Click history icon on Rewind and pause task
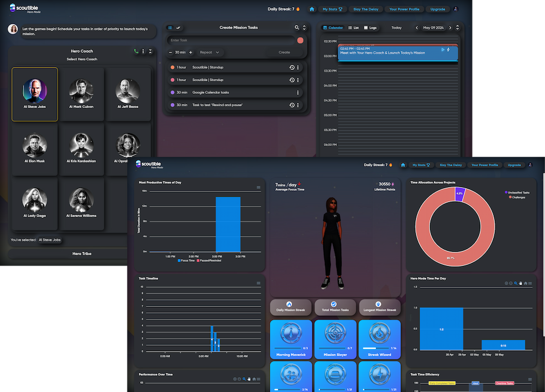545x392 pixels. [x=292, y=105]
